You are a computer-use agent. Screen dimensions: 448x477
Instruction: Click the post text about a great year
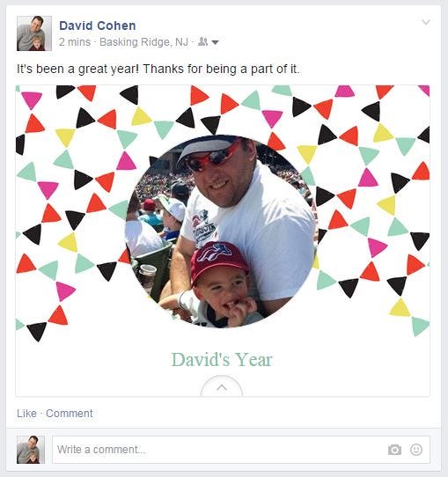pos(158,69)
